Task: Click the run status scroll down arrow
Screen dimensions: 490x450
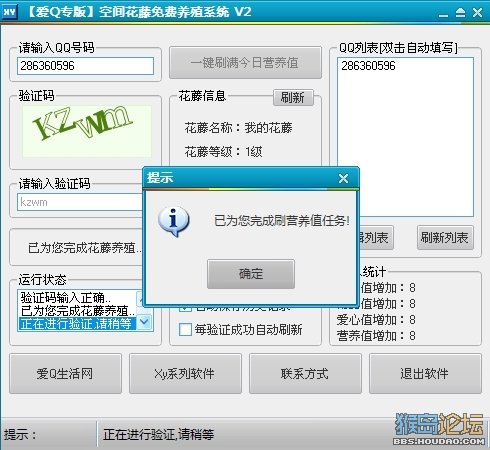Action: 145,322
